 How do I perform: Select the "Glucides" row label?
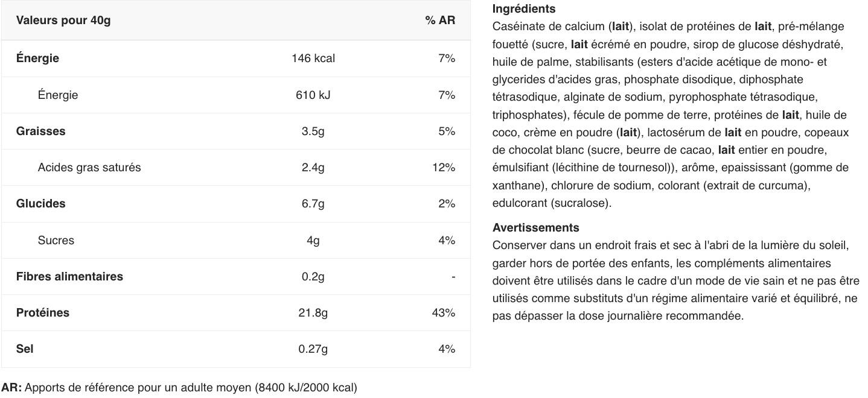[x=40, y=204]
